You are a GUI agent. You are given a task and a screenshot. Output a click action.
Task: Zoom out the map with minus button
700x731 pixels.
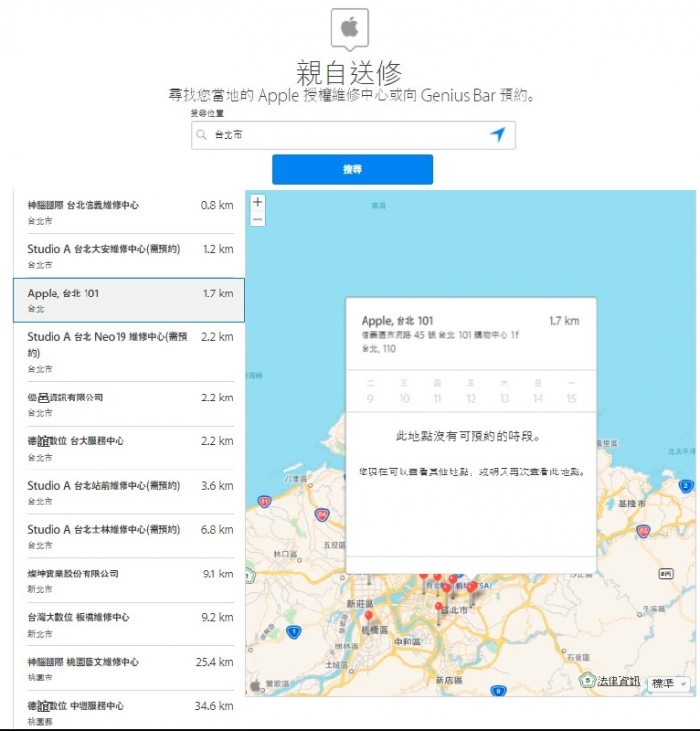[x=258, y=219]
